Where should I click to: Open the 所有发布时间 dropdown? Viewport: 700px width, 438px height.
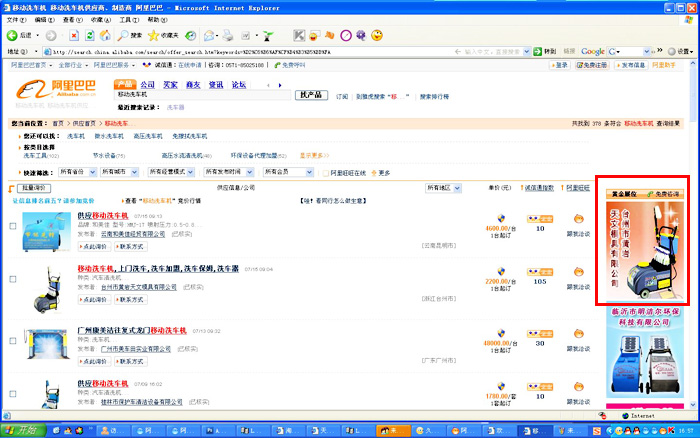pos(229,172)
